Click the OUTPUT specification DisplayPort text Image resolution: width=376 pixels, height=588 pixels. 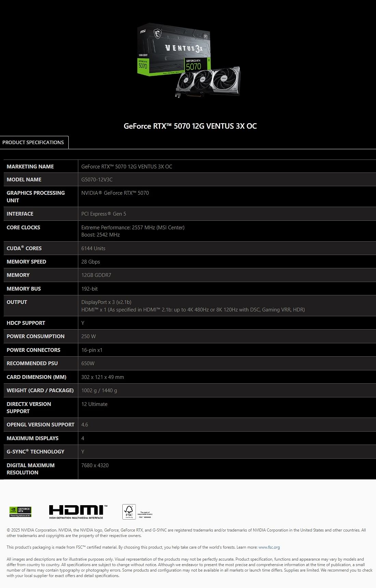pos(106,302)
